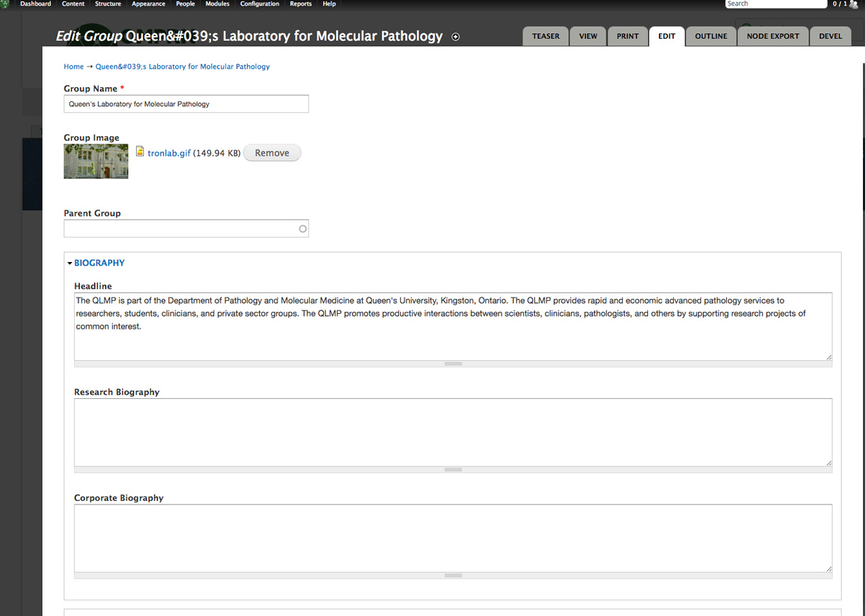Collapse the Biography fieldset

click(x=99, y=263)
